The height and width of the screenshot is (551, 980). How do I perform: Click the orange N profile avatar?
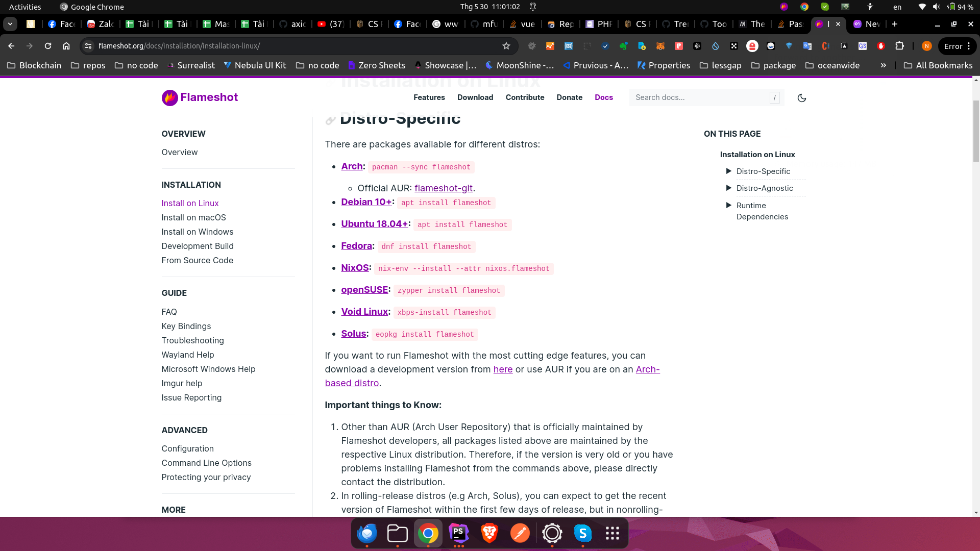(x=927, y=46)
